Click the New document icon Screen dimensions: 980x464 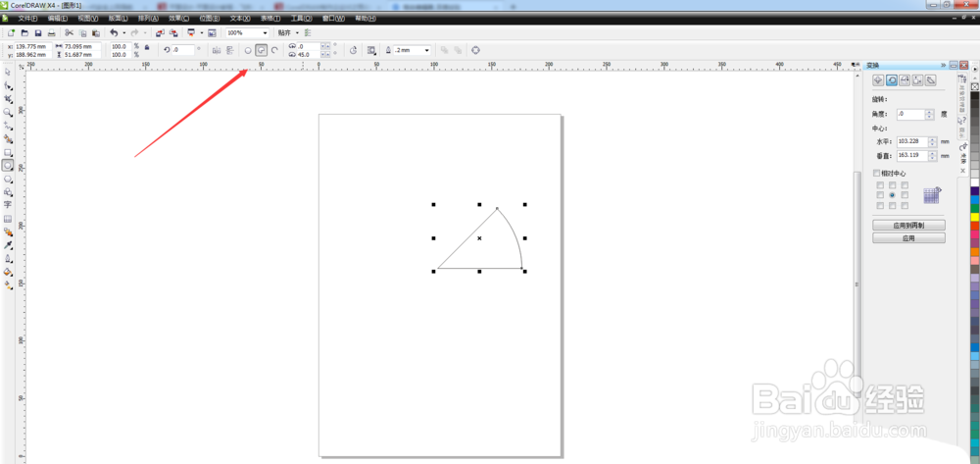pyautogui.click(x=11, y=32)
